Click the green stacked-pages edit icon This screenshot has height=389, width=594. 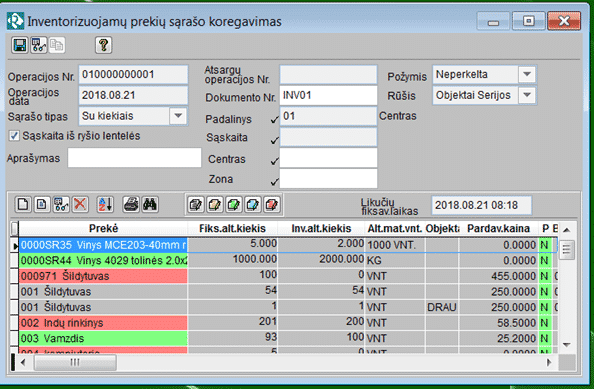(234, 205)
